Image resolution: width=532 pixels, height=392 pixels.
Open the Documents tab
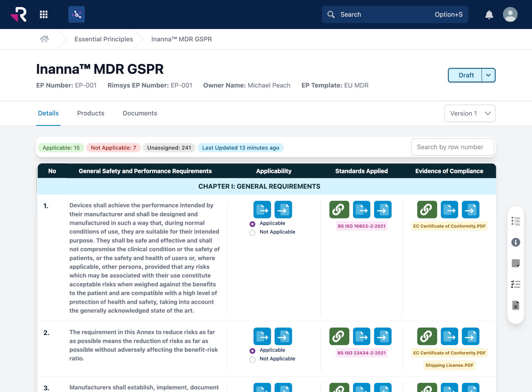pos(140,113)
